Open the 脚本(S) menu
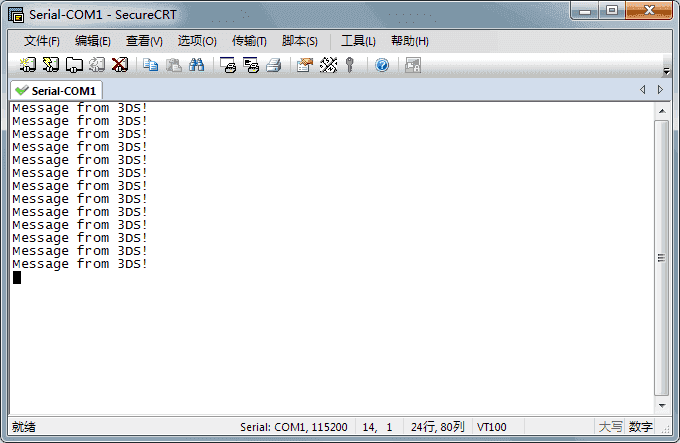Image resolution: width=680 pixels, height=443 pixels. 300,41
